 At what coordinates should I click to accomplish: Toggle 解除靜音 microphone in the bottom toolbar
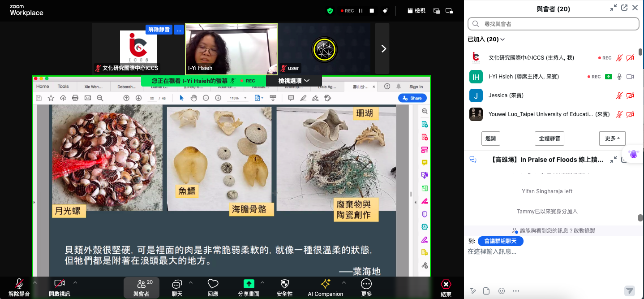click(19, 284)
